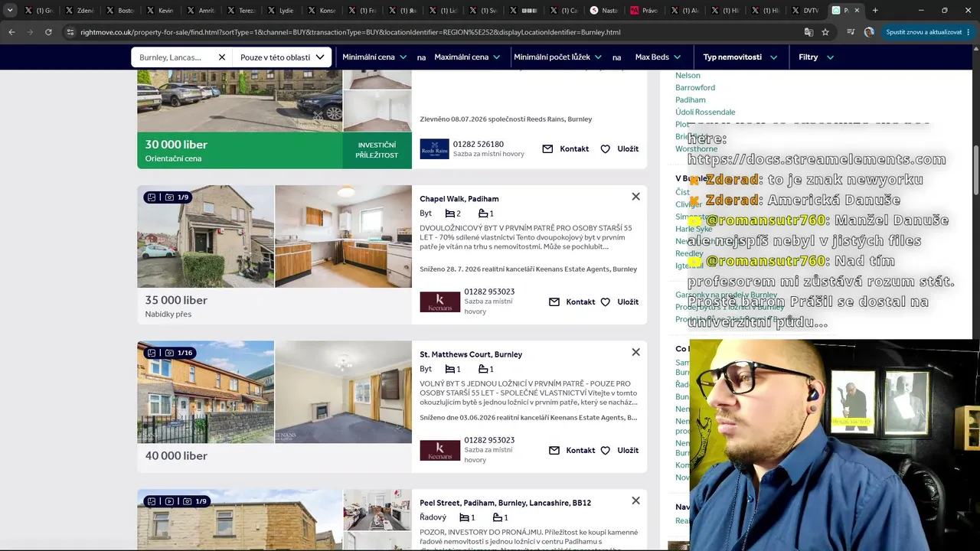
Task: Go back with the browser back arrow
Action: [11, 32]
